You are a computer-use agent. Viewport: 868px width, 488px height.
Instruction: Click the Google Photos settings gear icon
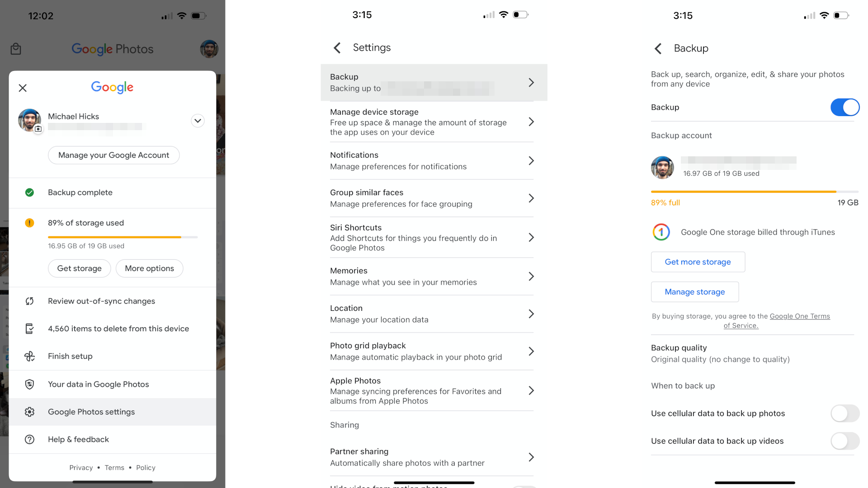pos(29,412)
